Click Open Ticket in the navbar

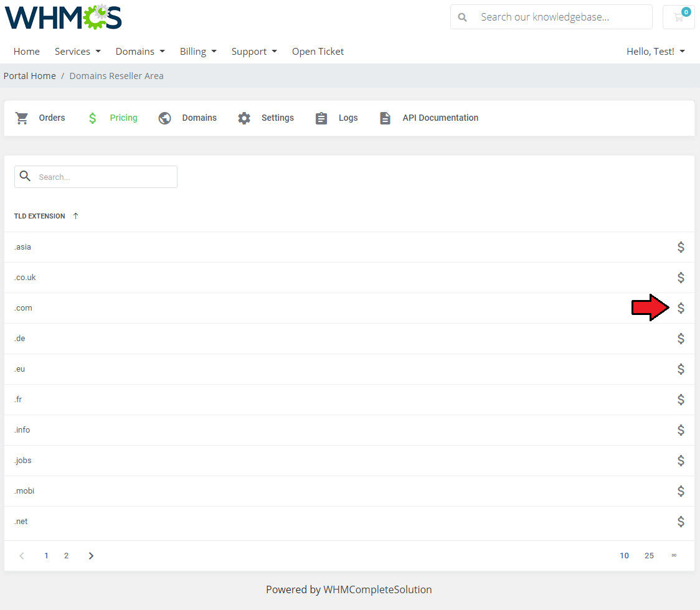coord(318,51)
